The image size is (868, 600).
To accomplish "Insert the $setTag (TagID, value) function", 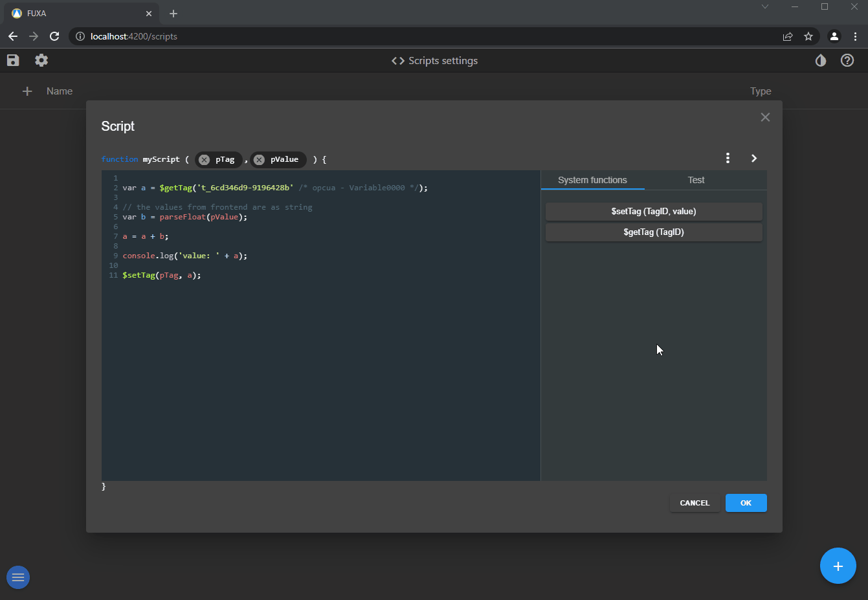I will [x=654, y=212].
